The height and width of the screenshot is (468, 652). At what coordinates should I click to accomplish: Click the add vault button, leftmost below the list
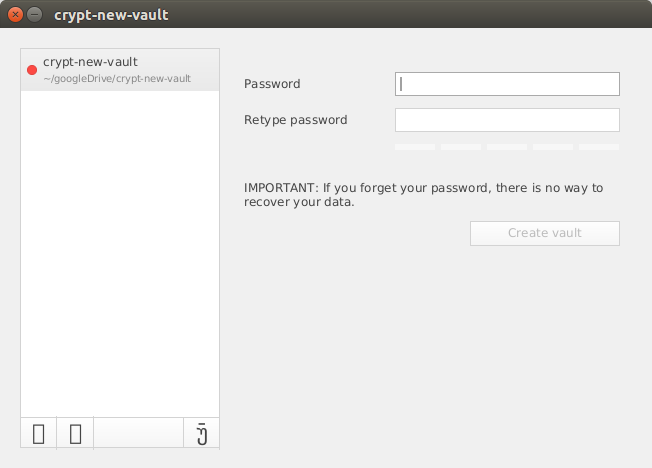click(x=38, y=434)
